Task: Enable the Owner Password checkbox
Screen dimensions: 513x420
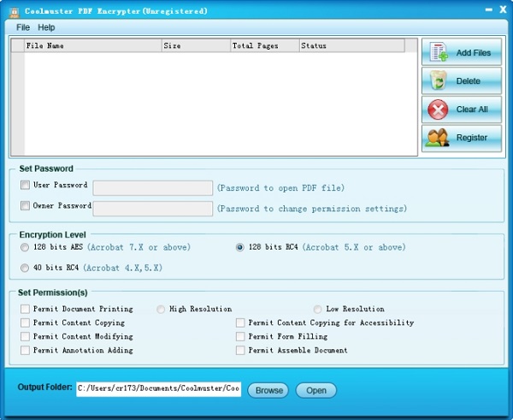Action: [x=26, y=206]
